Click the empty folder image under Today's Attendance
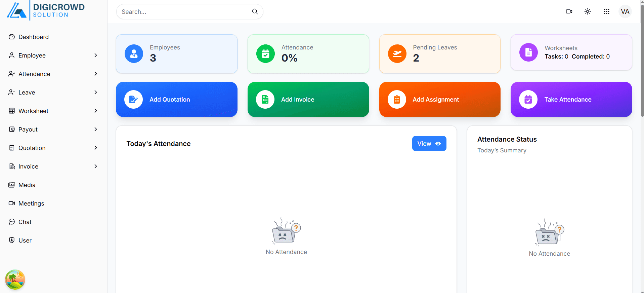 [x=286, y=230]
